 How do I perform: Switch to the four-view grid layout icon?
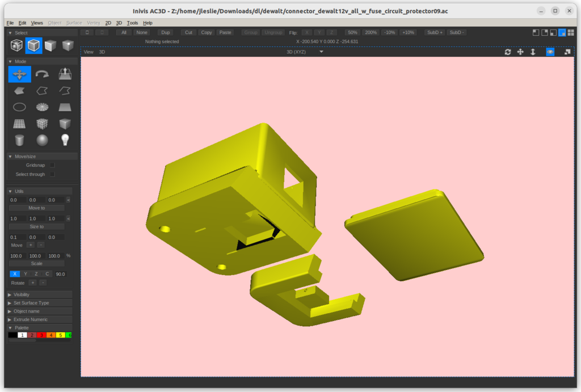pyautogui.click(x=571, y=32)
